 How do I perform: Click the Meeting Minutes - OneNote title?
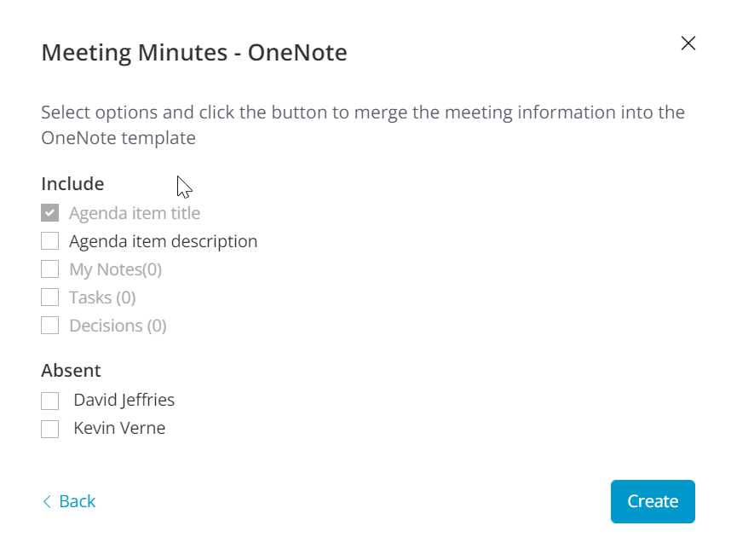coord(193,52)
